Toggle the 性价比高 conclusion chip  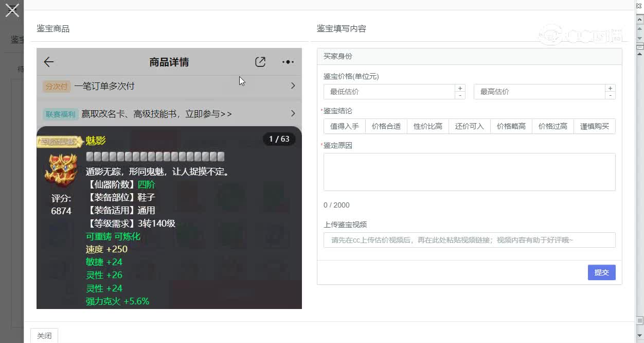[x=427, y=126]
